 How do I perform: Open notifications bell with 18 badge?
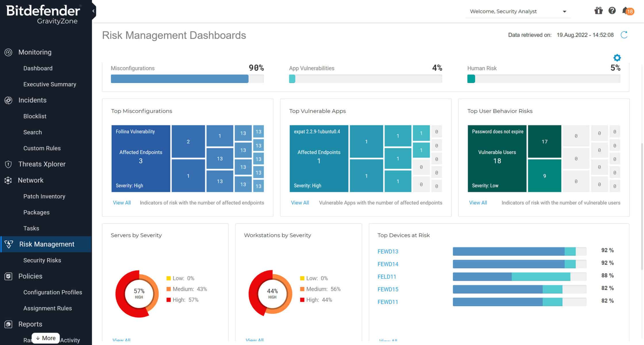pos(626,11)
